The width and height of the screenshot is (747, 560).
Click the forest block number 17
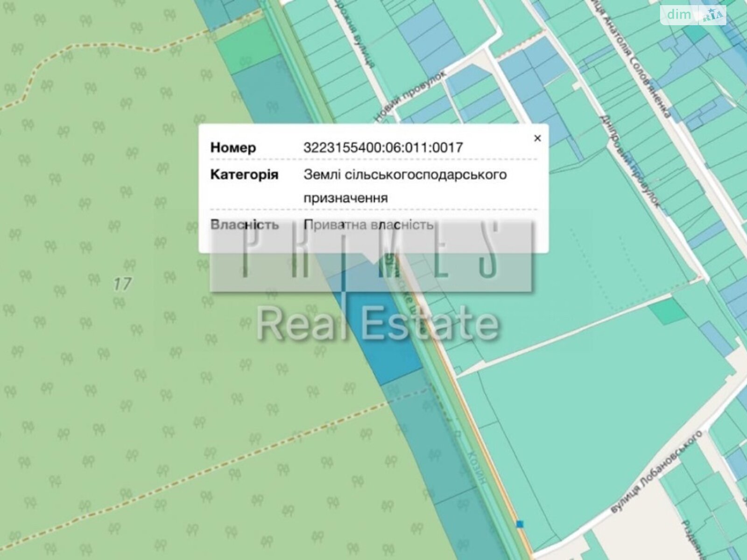coord(122,283)
